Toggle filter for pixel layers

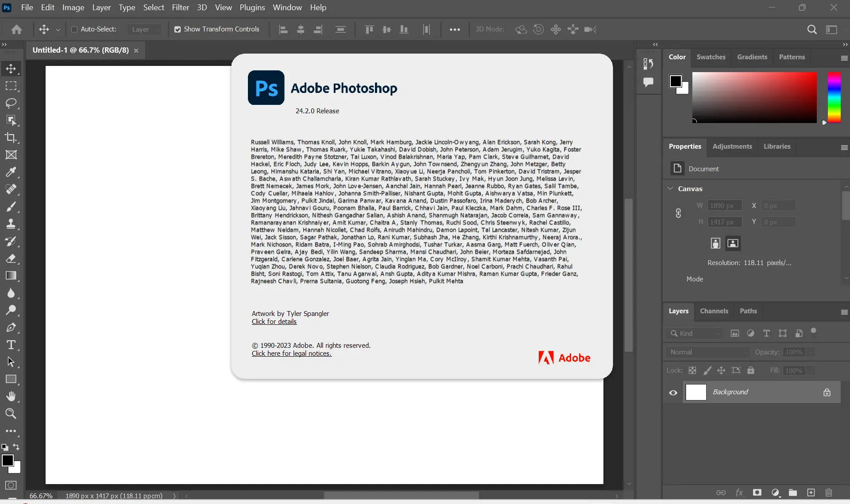point(735,333)
